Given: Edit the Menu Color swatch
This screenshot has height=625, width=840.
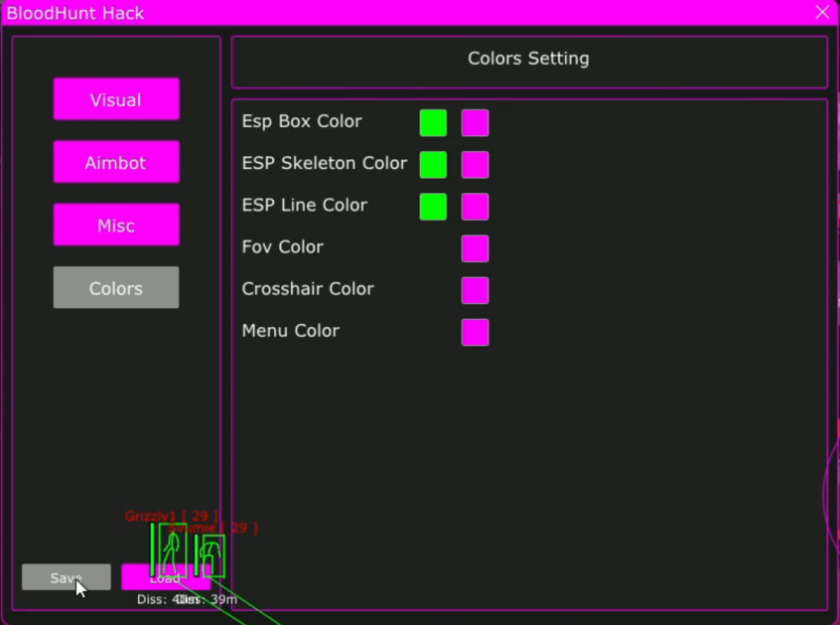Looking at the screenshot, I should pos(476,332).
